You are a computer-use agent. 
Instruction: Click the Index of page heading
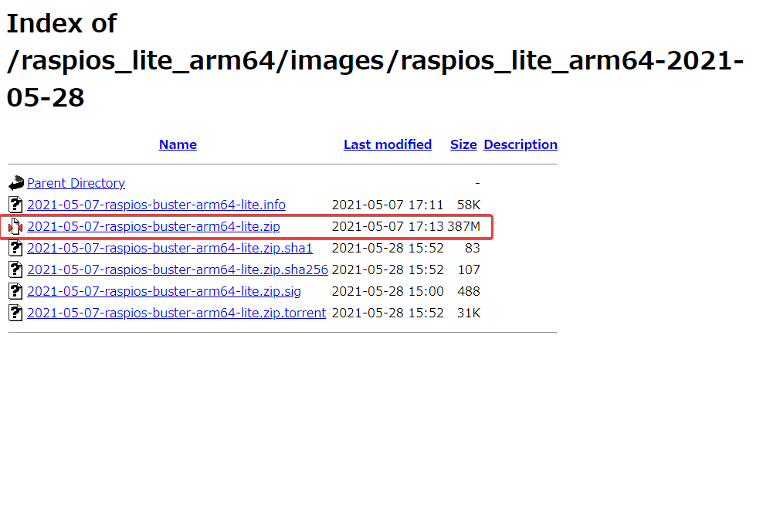[375, 60]
